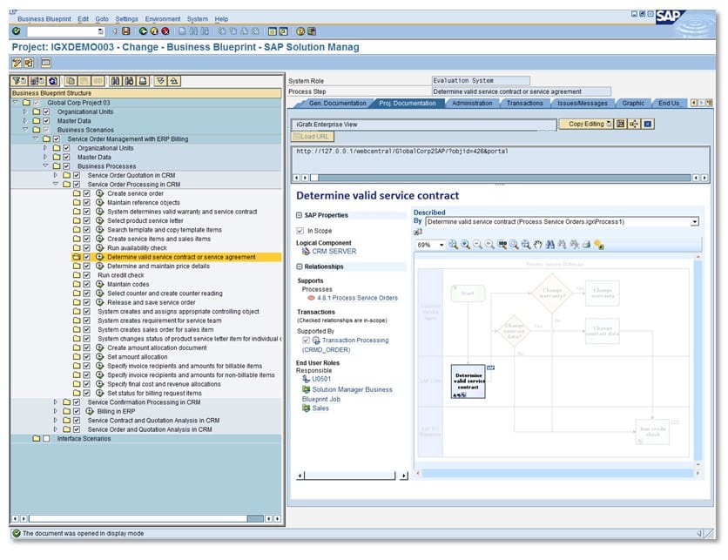This screenshot has height=560, width=728.
Task: Click the Load URL button
Action: pos(313,137)
